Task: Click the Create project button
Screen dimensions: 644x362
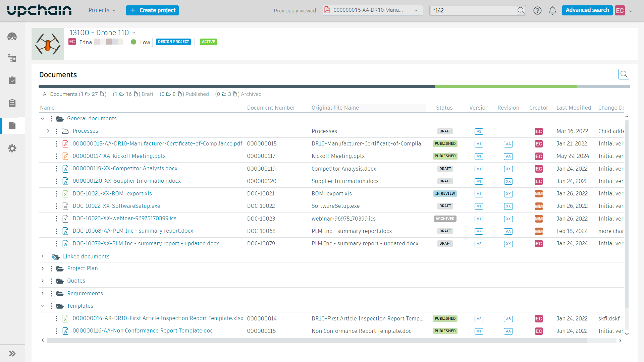Action: point(152,10)
